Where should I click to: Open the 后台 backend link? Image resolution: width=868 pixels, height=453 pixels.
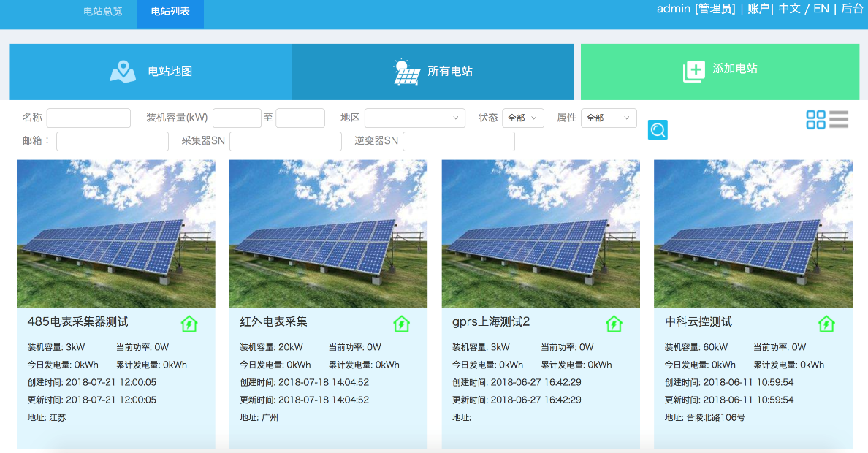(x=852, y=9)
